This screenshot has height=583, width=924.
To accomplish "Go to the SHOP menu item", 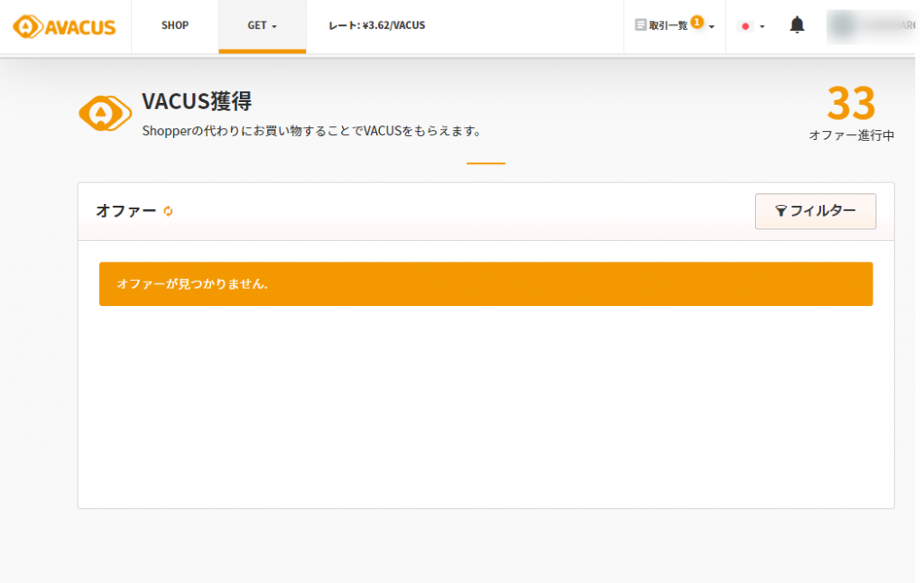I will click(175, 25).
